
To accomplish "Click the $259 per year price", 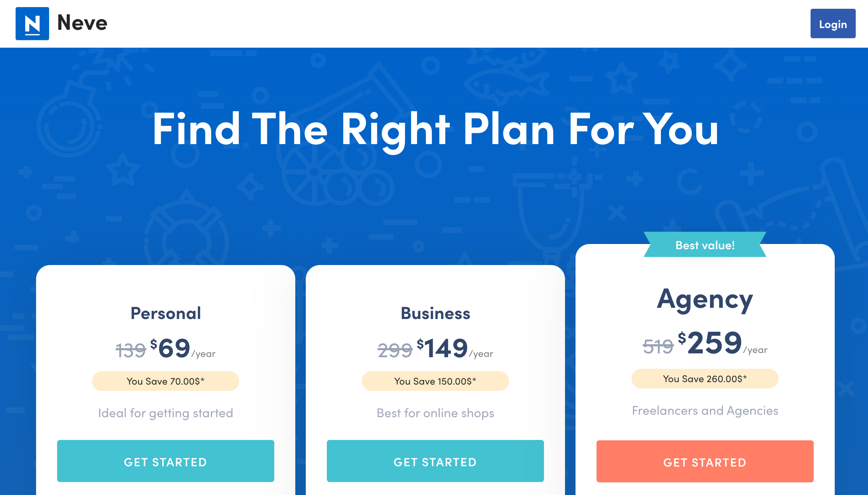I will 722,343.
